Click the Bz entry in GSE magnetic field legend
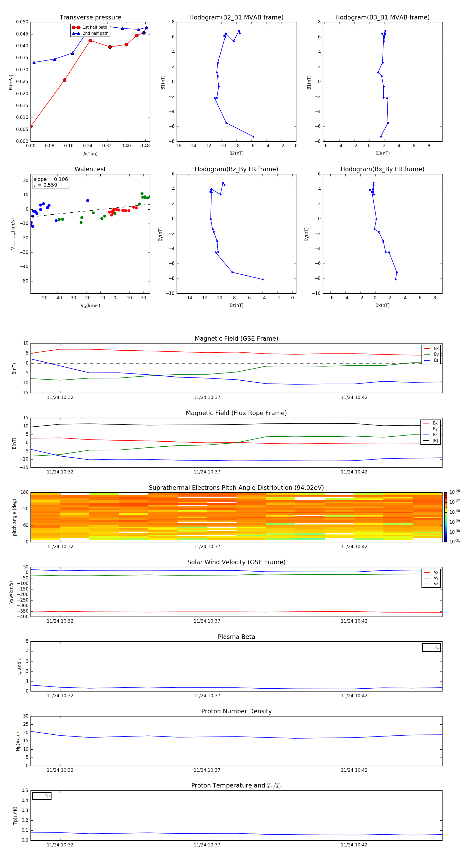Image resolution: width=473 pixels, height=868 pixels. 431,361
